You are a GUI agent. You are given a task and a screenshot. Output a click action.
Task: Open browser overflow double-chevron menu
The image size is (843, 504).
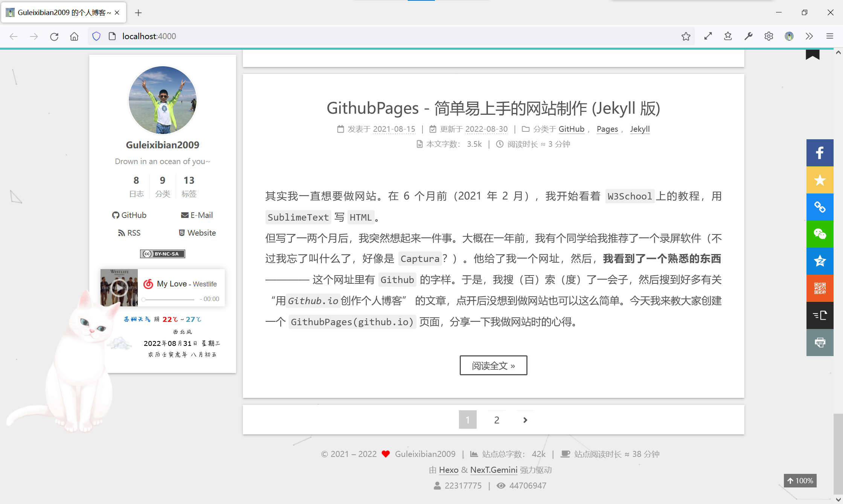pyautogui.click(x=809, y=36)
